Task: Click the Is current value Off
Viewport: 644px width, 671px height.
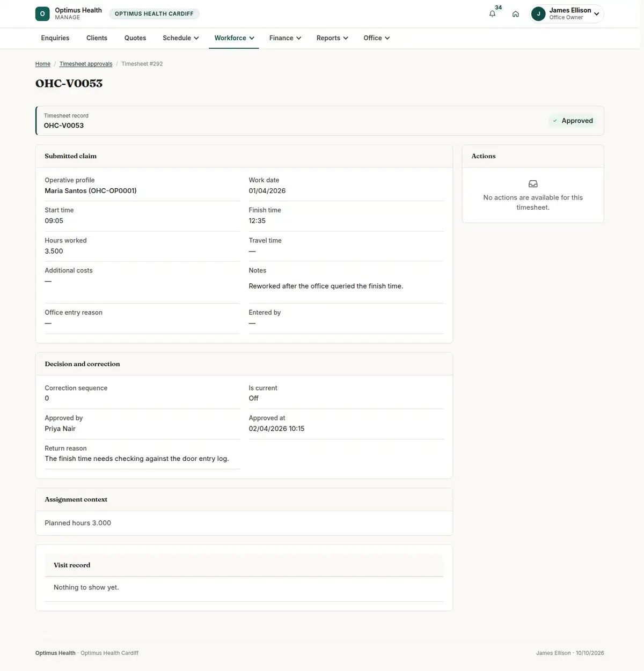Action: tap(253, 399)
